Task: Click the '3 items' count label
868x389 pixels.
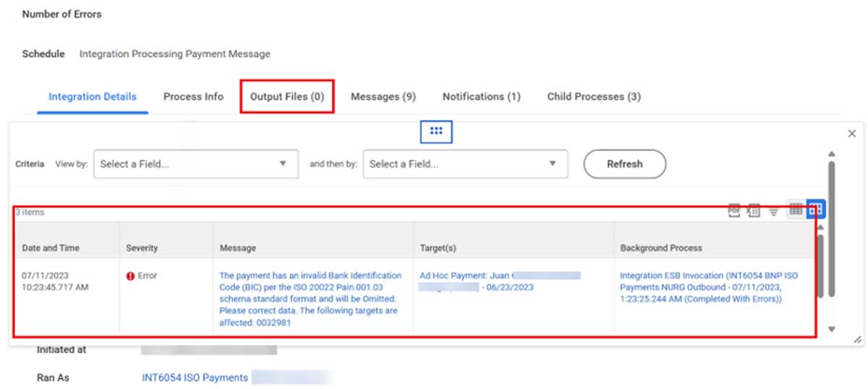Action: tap(30, 213)
